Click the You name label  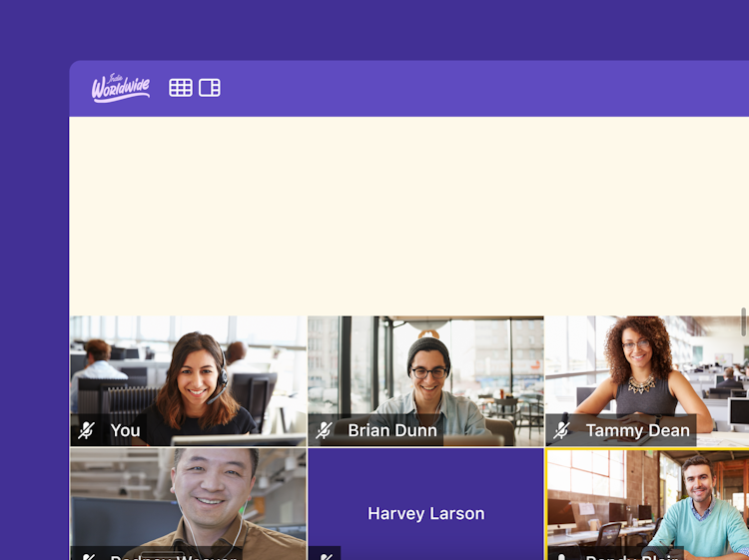tap(125, 430)
